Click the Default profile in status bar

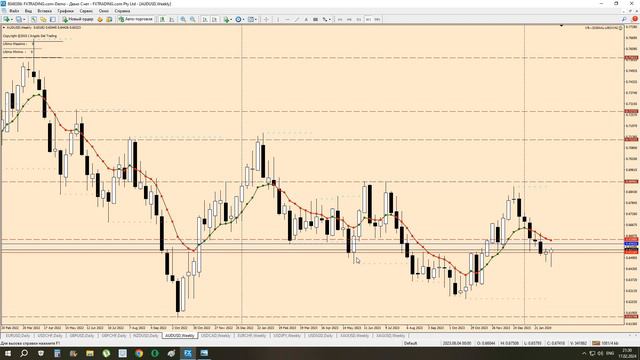pos(410,343)
